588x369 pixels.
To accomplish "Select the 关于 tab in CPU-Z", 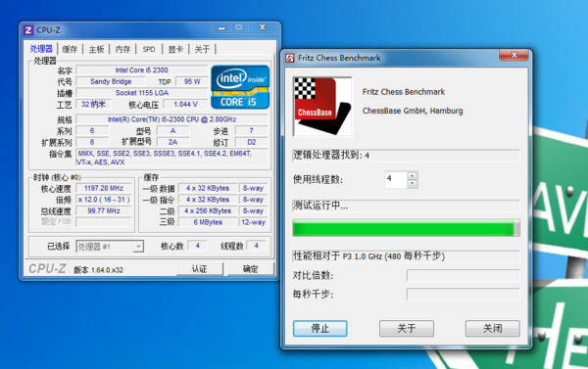I will (202, 49).
